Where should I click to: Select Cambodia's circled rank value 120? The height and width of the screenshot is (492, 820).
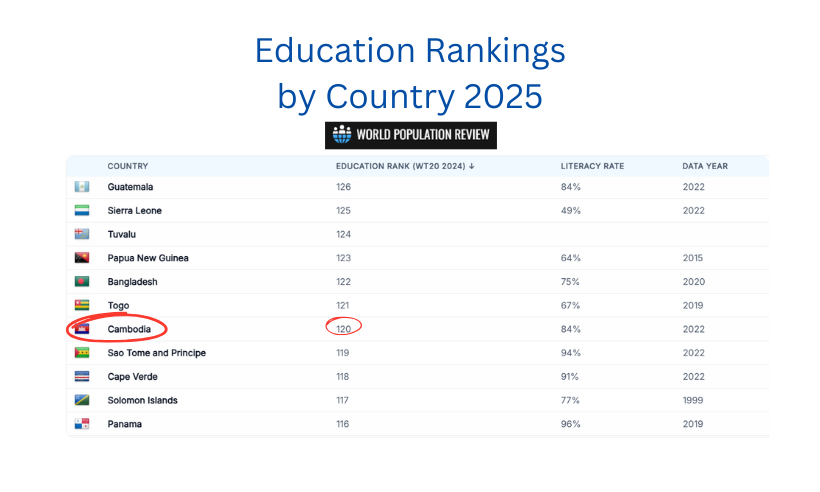[x=344, y=329]
